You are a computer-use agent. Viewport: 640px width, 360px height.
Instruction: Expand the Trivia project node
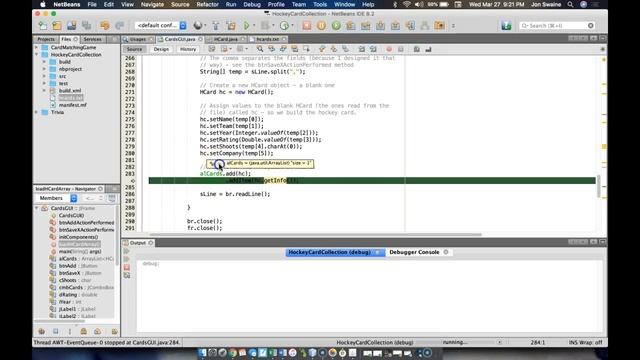[37, 112]
